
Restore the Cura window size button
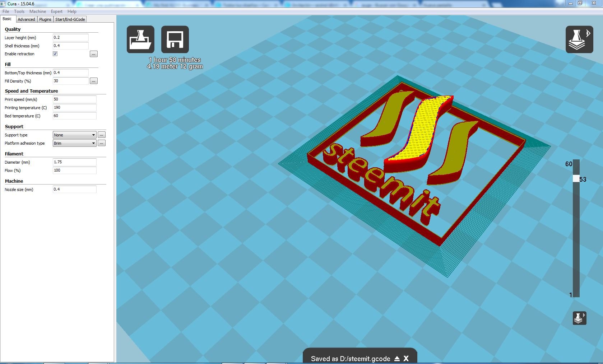[x=580, y=3]
